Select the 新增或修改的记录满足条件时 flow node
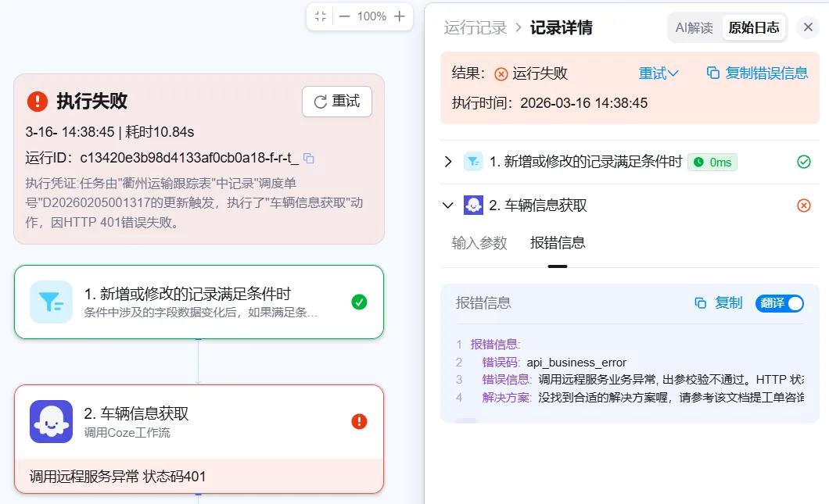This screenshot has height=504, width=829. pos(199,302)
